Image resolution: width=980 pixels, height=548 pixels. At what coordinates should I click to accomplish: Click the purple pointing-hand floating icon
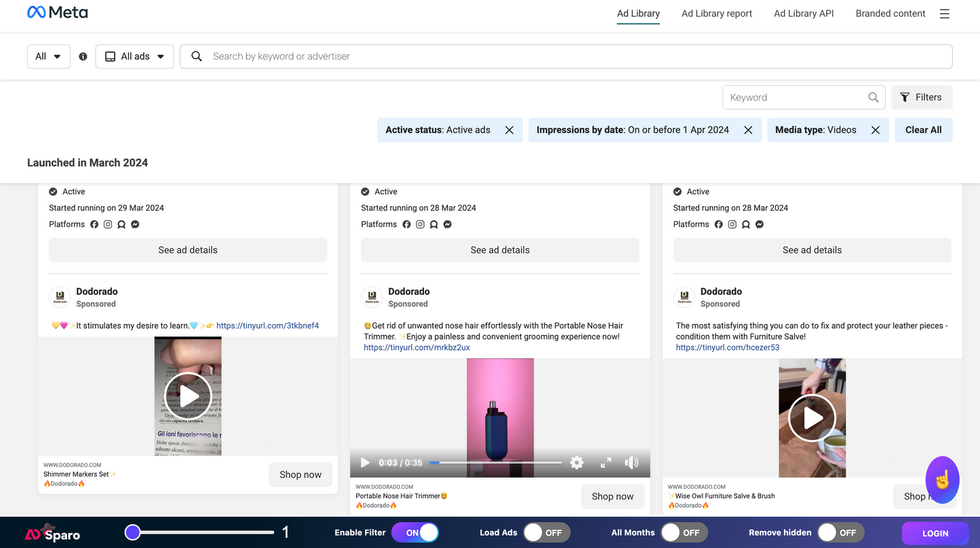(x=942, y=480)
